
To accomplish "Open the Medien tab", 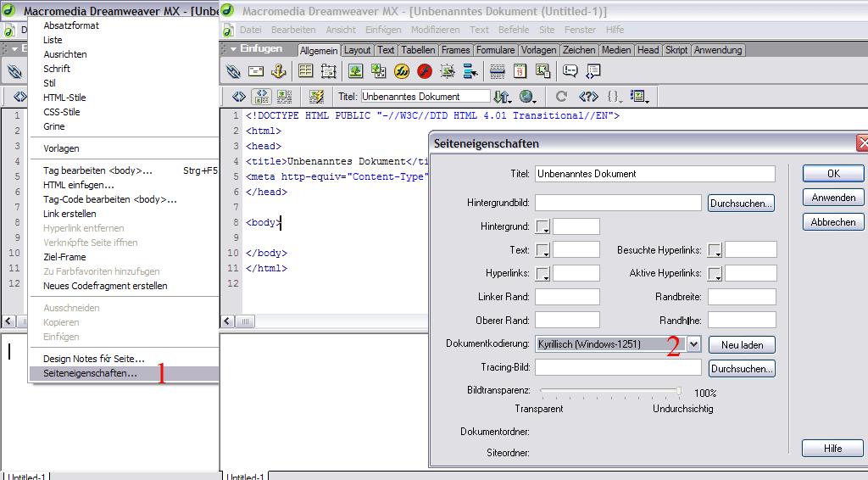I will click(x=616, y=50).
